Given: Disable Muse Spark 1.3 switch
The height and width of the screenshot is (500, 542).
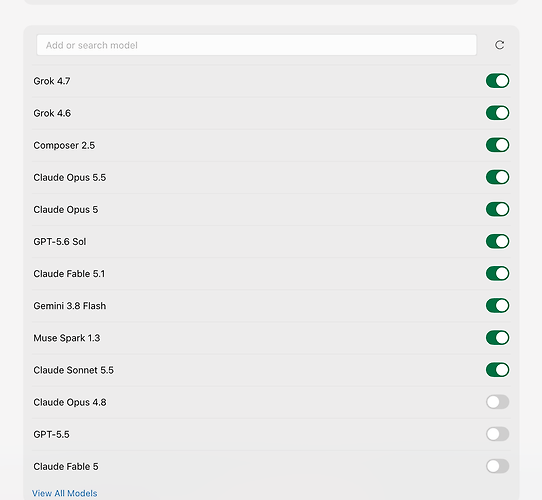Looking at the screenshot, I should (x=497, y=338).
